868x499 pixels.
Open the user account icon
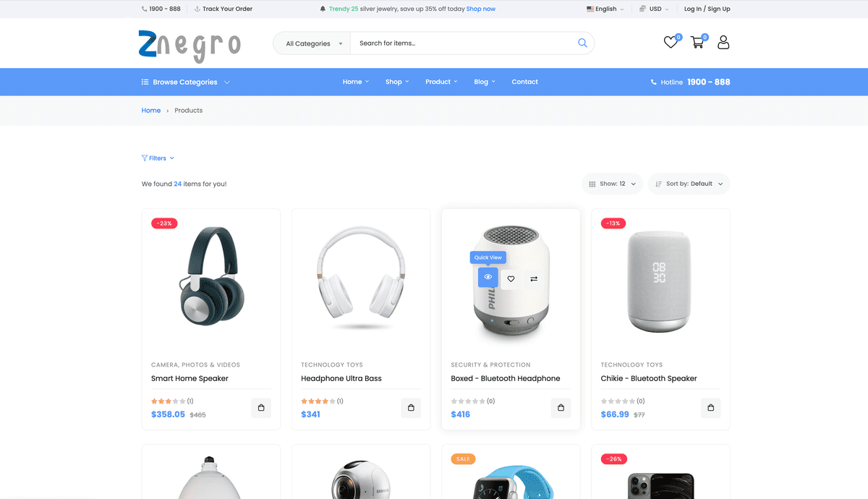[x=723, y=43]
